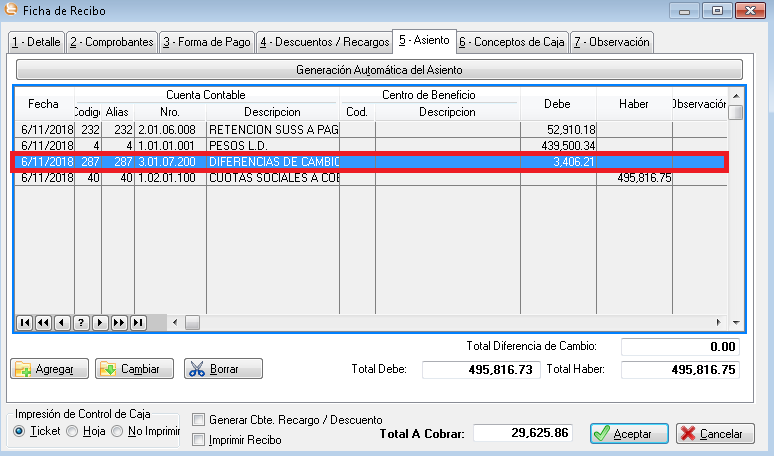Select the No Imprimir radio option
Viewport: 774px width, 456px height.
coord(119,431)
